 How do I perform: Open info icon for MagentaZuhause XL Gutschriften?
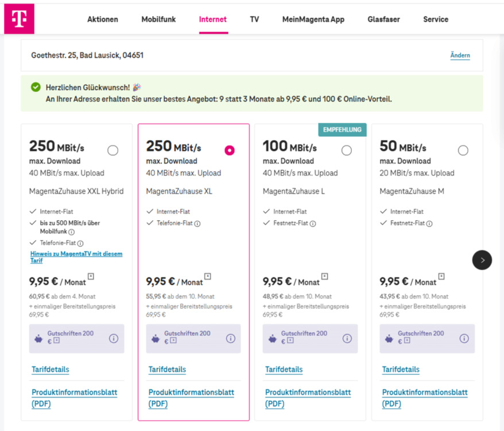pyautogui.click(x=231, y=338)
